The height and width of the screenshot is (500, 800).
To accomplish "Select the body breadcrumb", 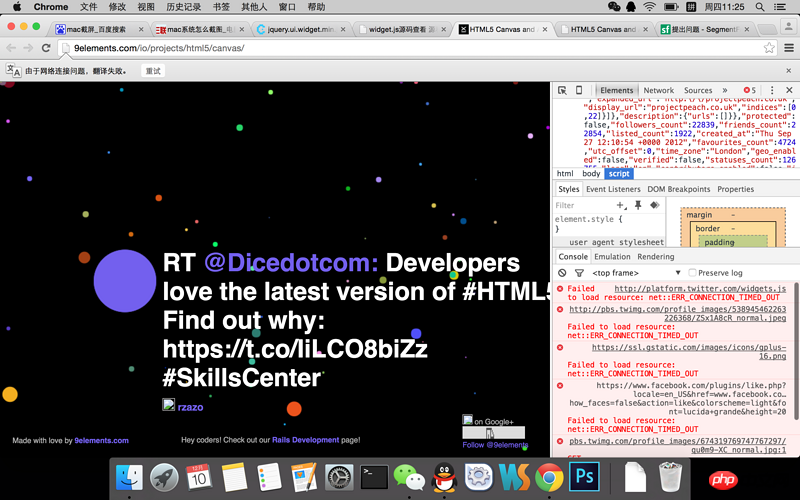I will (591, 174).
